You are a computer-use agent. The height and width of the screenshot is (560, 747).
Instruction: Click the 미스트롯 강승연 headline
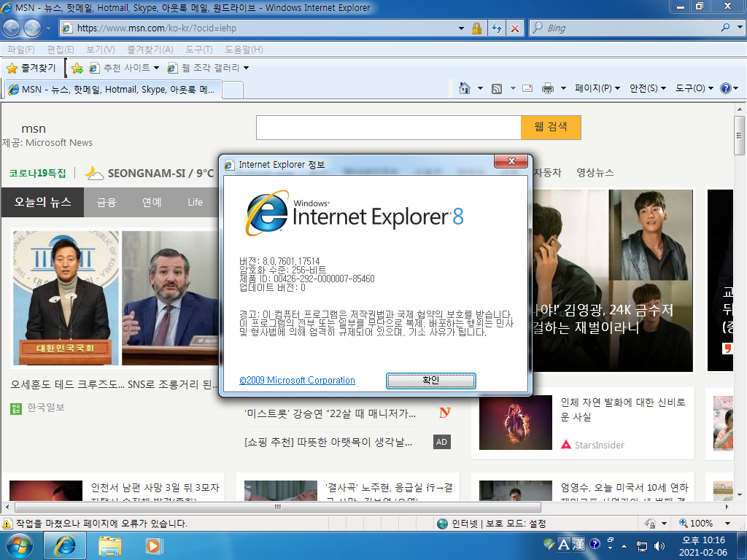(x=330, y=413)
